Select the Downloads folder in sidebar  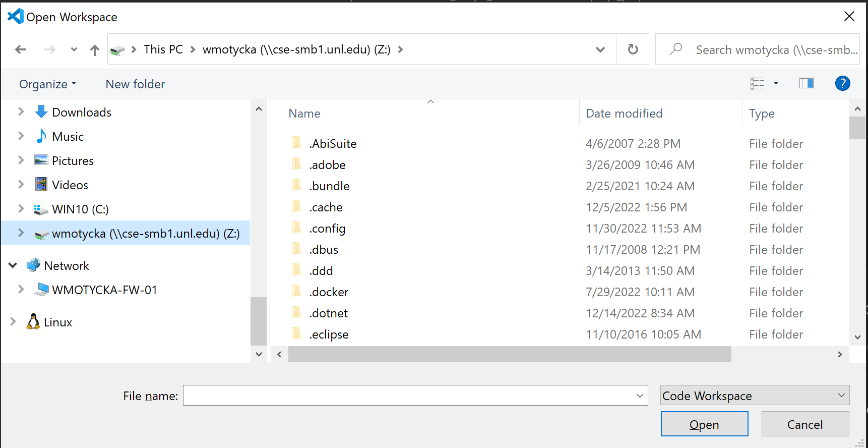click(x=81, y=113)
